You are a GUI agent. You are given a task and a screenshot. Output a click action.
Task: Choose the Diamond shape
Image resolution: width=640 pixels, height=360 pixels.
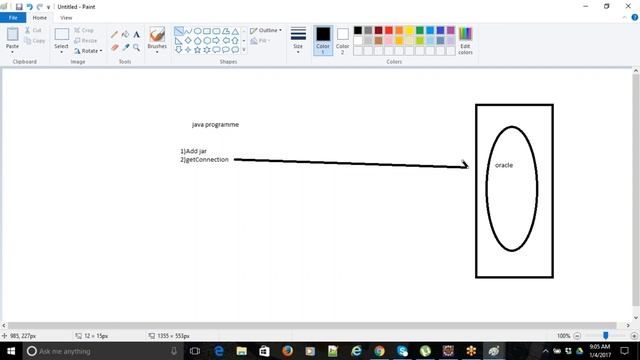[x=188, y=40]
